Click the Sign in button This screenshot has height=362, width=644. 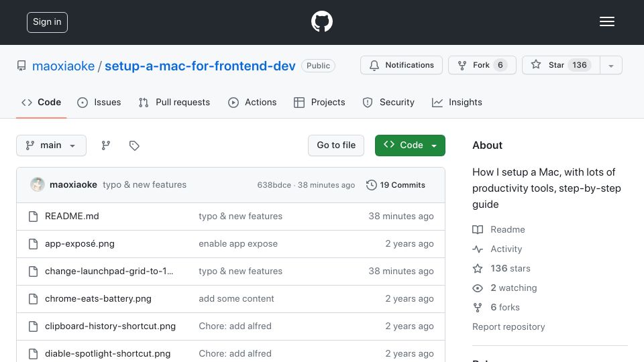47,22
